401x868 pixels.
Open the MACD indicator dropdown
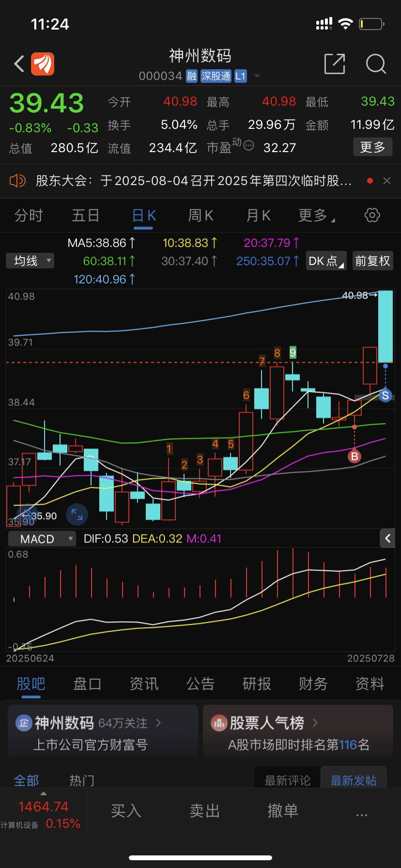click(x=42, y=539)
